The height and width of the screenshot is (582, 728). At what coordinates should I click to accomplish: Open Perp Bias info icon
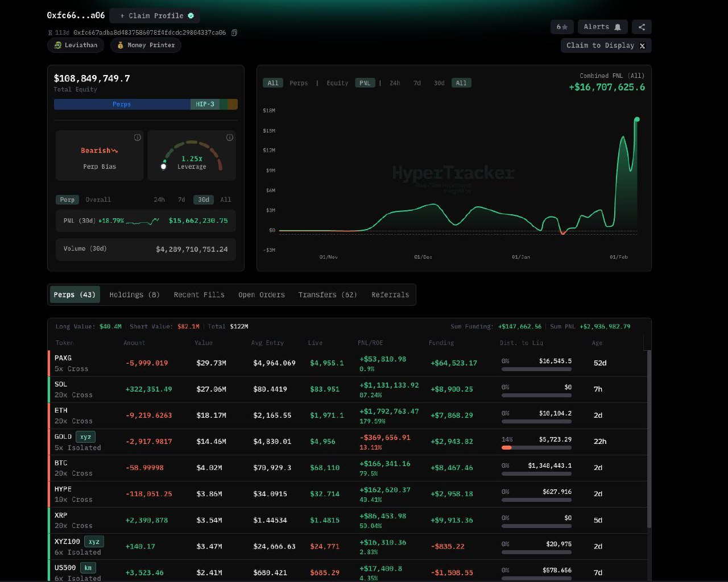click(137, 138)
